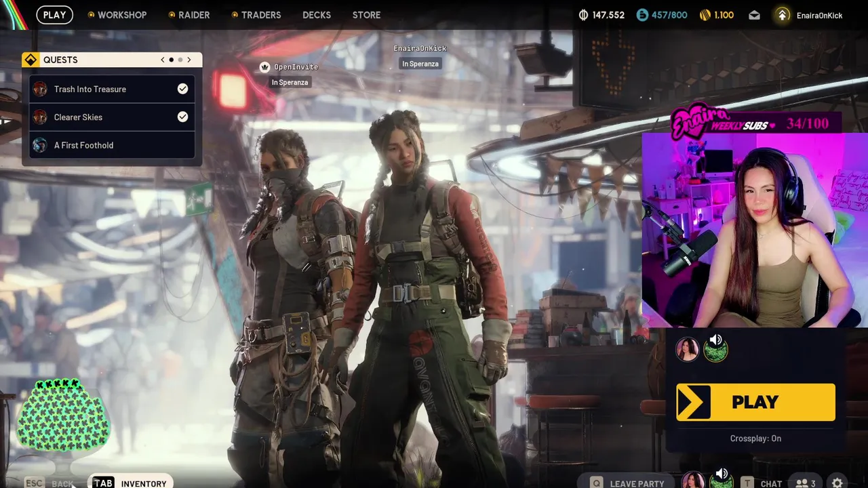Click the OpenInvite player name tag
This screenshot has height=488, width=868.
tap(296, 67)
